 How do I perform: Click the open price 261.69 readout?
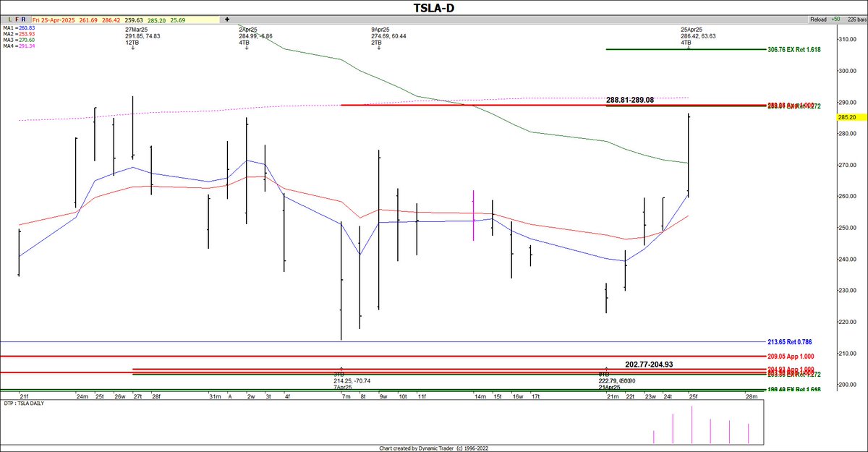88,20
